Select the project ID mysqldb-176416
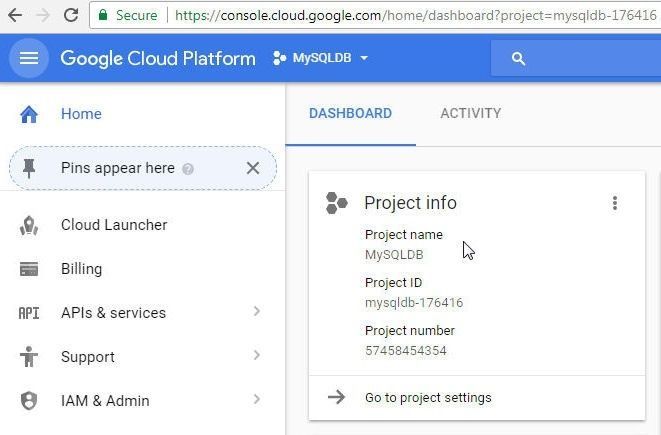The image size is (661, 435). 414,303
